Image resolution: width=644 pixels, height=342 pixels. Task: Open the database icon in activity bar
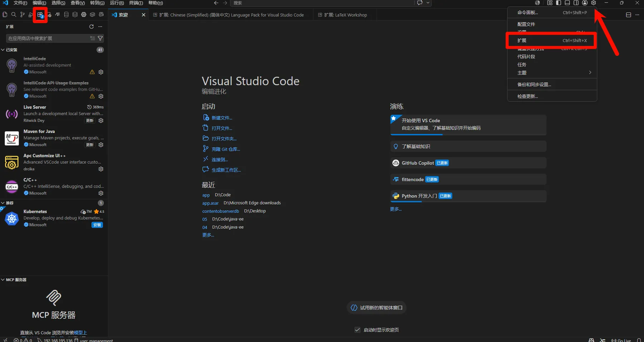coord(66,15)
